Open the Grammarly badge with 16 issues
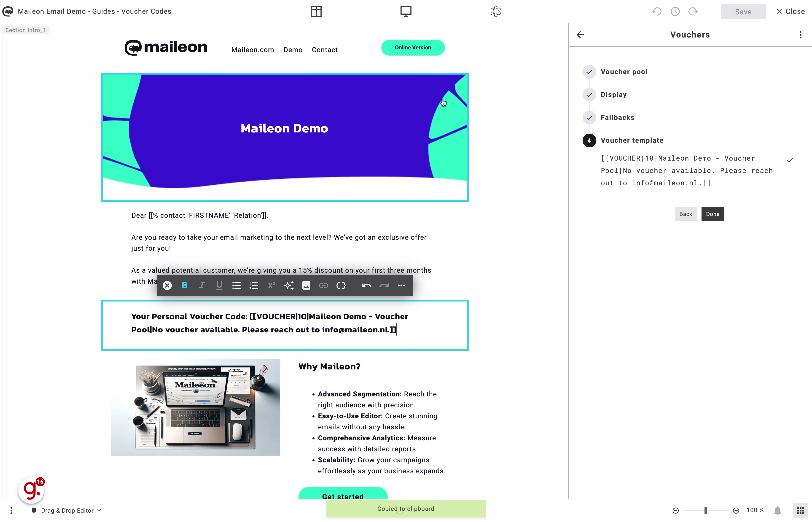Viewport: 812px width, 522px height. coord(31,490)
